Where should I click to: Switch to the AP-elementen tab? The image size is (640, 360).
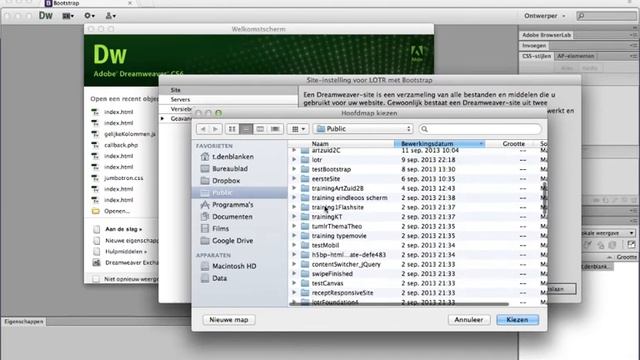pyautogui.click(x=576, y=56)
